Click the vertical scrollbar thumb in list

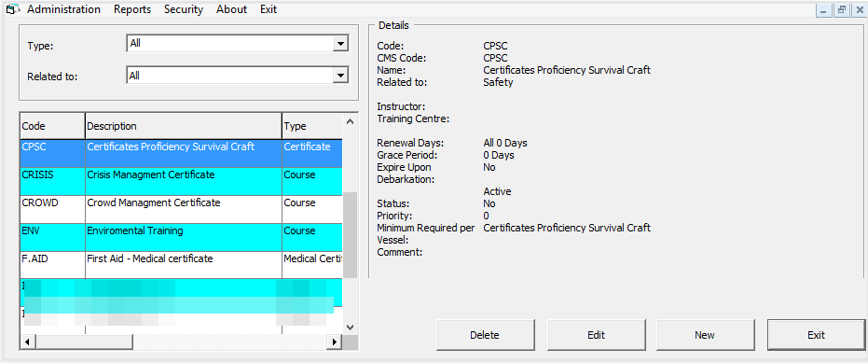(350, 235)
